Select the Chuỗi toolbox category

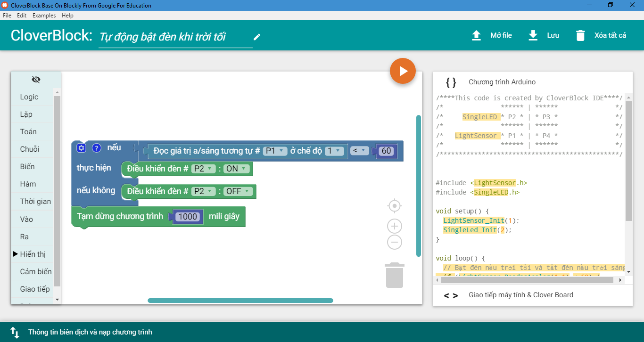pos(33,149)
